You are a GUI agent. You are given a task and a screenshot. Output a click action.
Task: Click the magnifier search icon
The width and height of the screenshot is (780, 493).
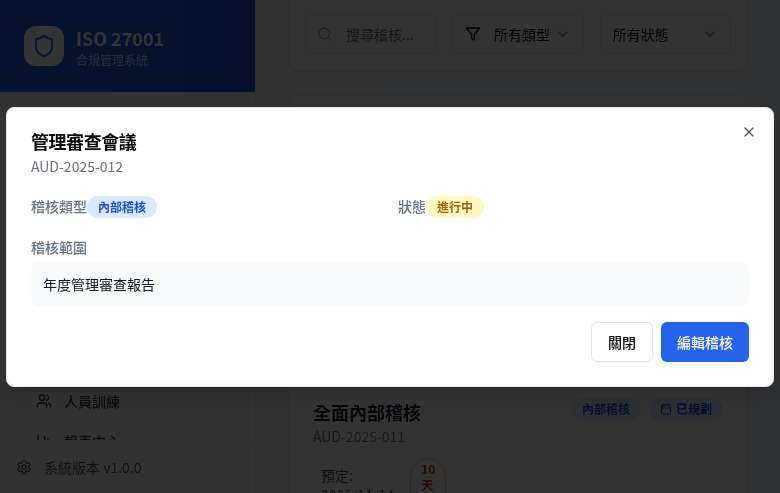coord(325,34)
